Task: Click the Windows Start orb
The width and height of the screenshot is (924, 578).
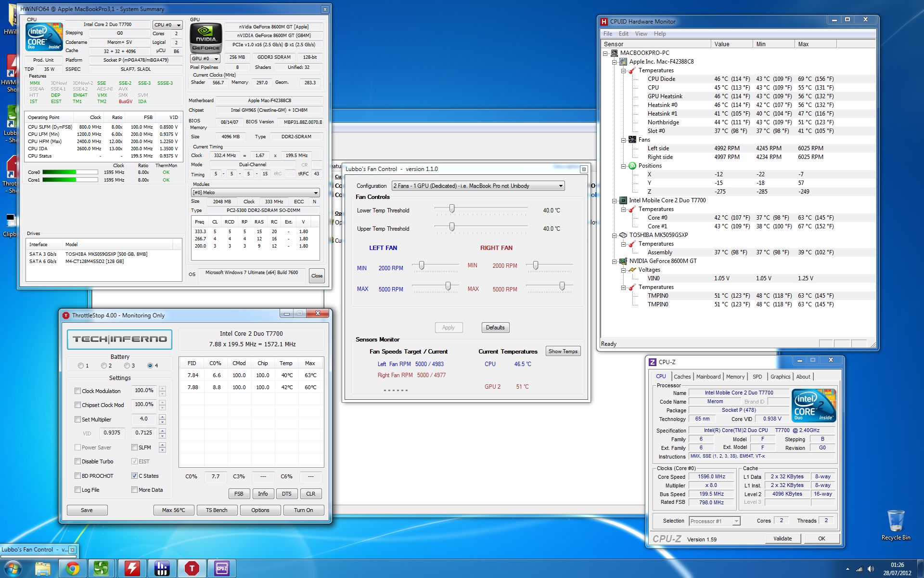Action: click(13, 569)
